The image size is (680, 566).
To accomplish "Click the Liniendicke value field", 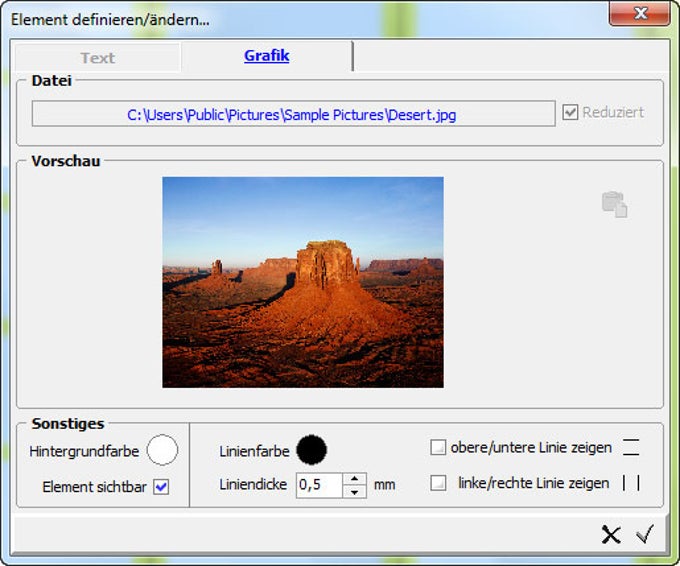I will pos(319,485).
